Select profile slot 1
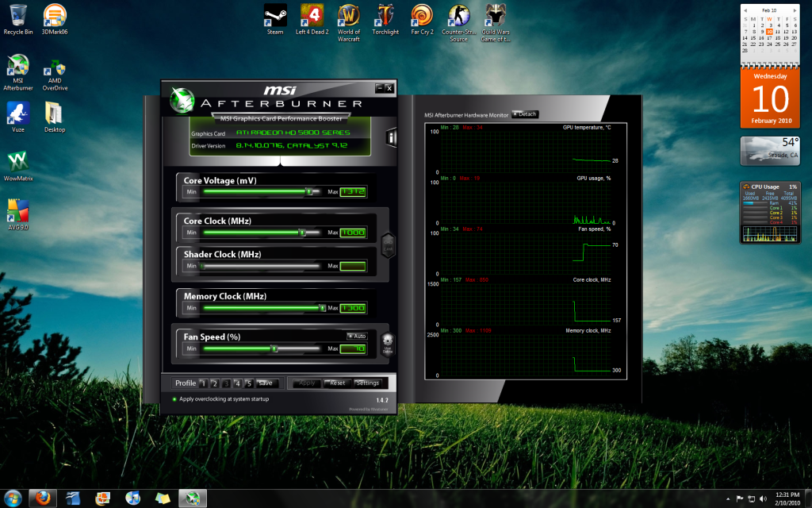The image size is (812, 508). 203,383
